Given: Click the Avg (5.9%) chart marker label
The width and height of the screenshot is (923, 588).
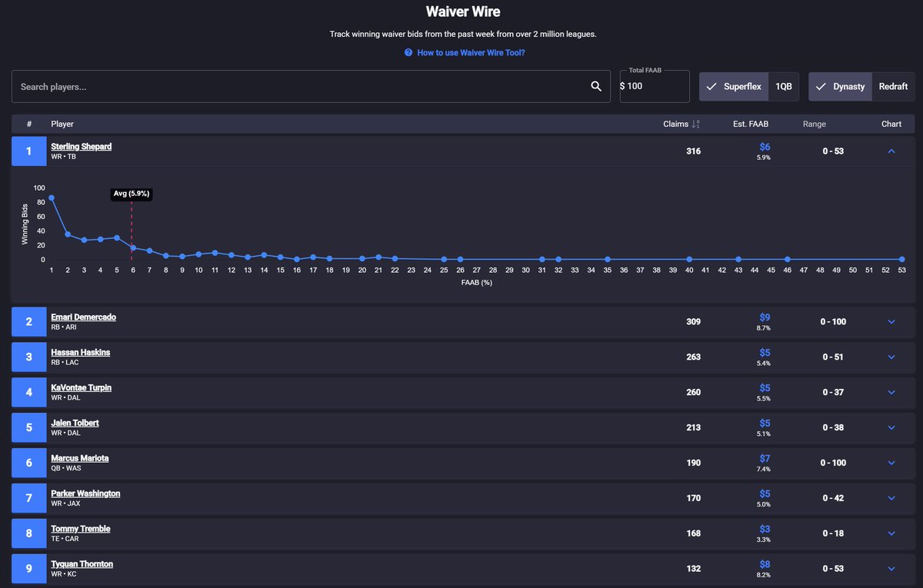Looking at the screenshot, I should [x=131, y=194].
